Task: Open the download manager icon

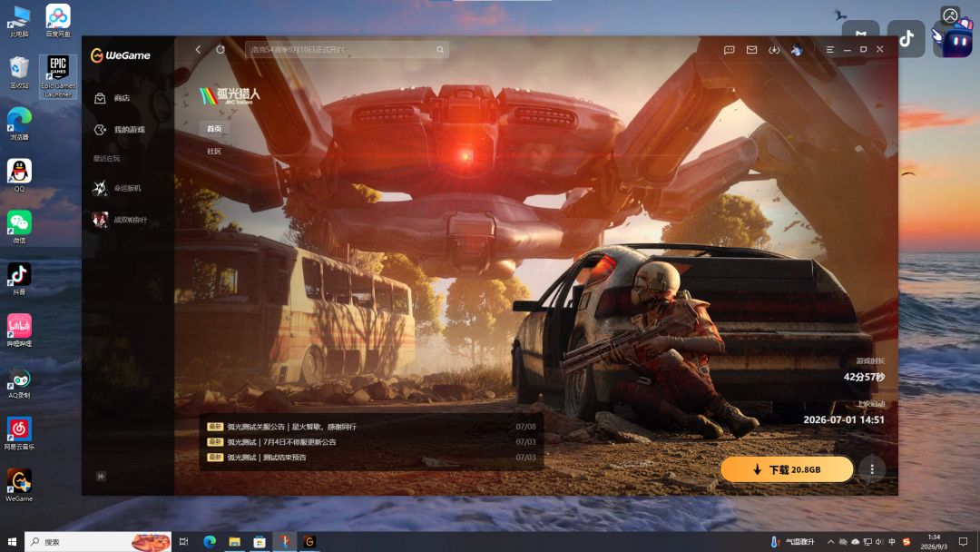Action: pos(774,49)
